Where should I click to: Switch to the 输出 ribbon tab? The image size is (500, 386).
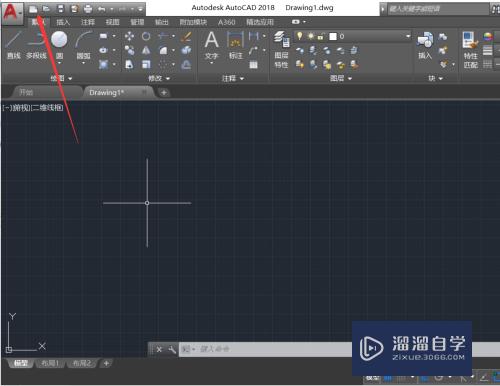[162, 22]
